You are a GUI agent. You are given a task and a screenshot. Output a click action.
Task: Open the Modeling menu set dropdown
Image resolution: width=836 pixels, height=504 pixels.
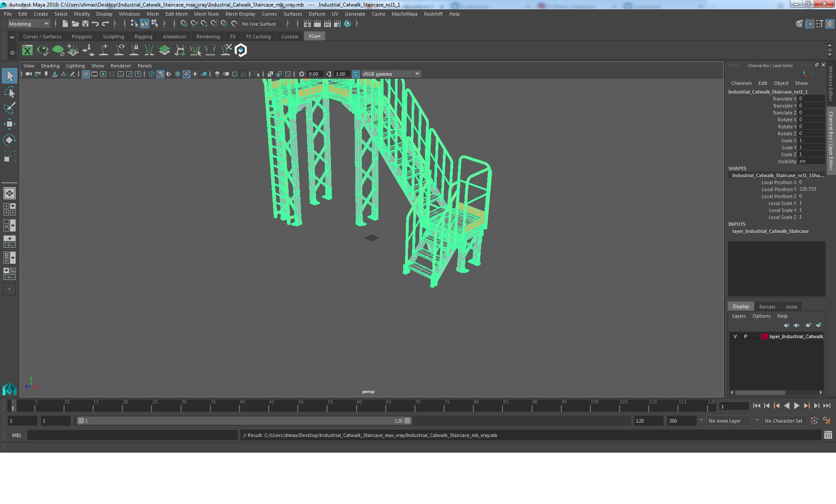click(29, 24)
